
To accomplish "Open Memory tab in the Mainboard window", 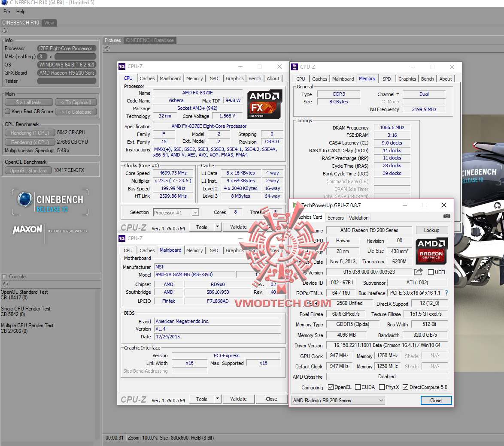I will point(194,250).
